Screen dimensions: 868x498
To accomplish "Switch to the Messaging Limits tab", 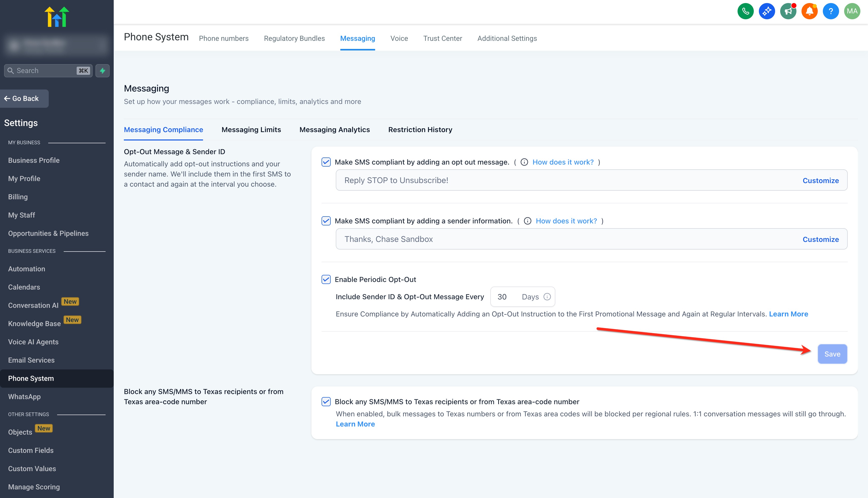I will coord(251,130).
